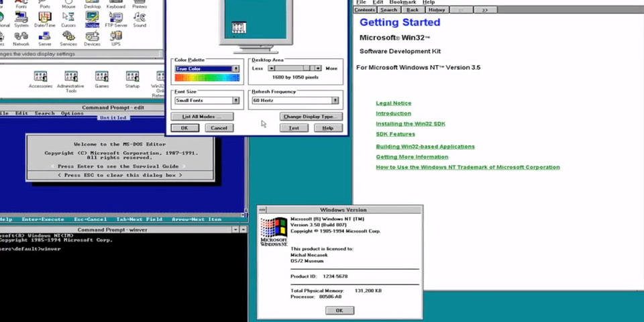This screenshot has height=322, width=644.
Task: Open the Edit menu in help window
Action: (378, 3)
